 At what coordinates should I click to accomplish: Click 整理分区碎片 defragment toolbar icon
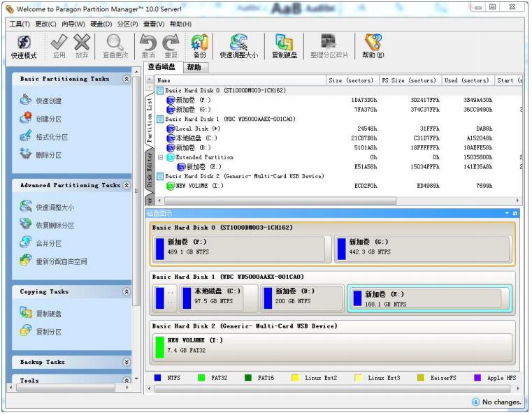click(x=329, y=47)
